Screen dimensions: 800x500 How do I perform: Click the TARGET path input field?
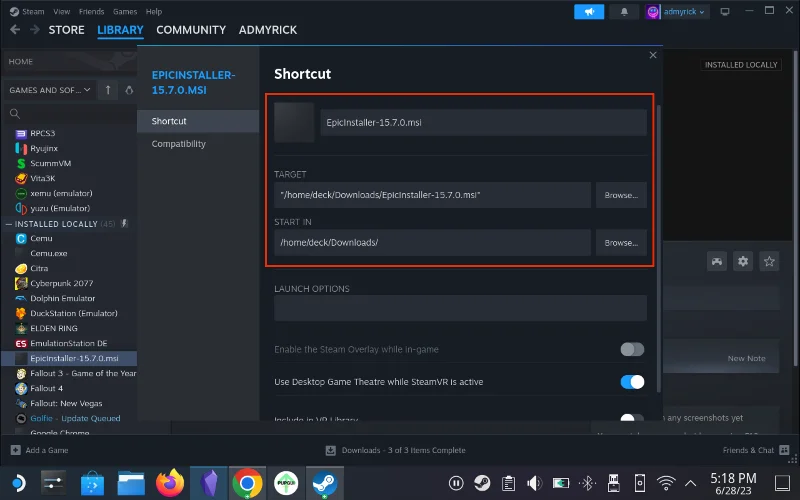pos(432,195)
